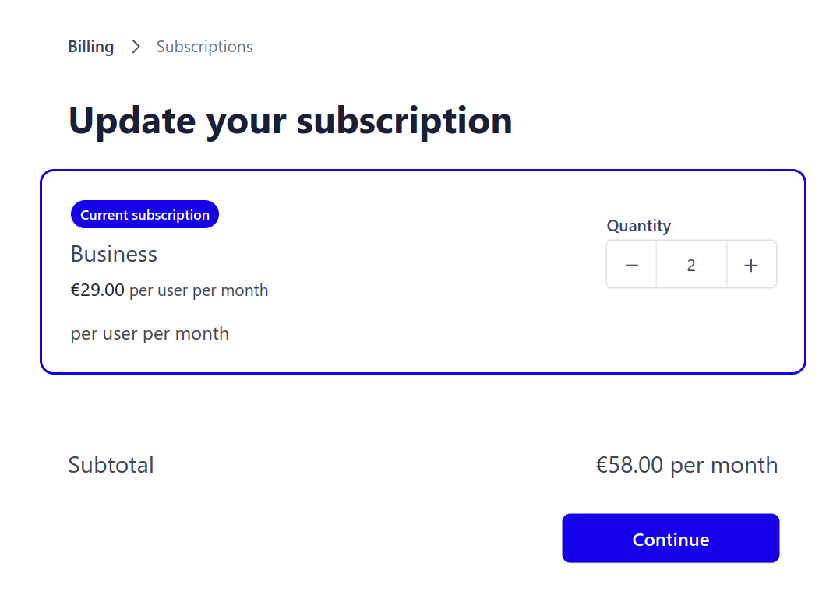Click the Quantity label
This screenshot has width=840, height=616.
point(638,226)
